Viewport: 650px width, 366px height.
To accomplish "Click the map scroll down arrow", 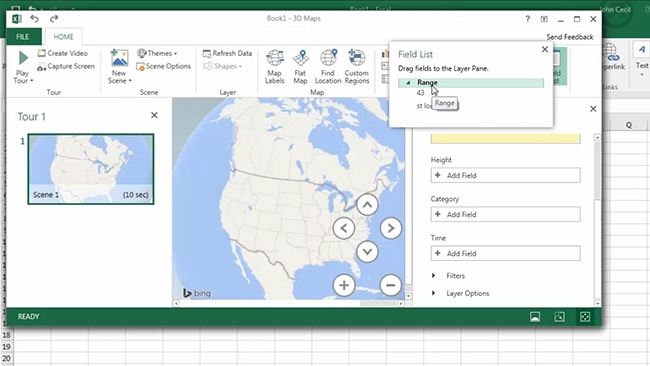I will pyautogui.click(x=408, y=296).
